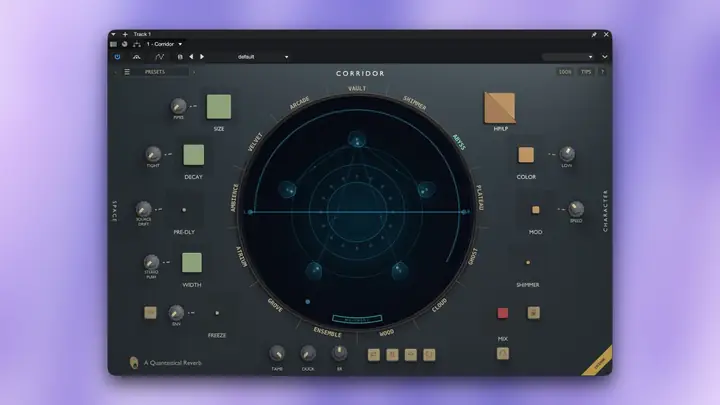Select the VAULT reverb mode label

[x=357, y=88]
